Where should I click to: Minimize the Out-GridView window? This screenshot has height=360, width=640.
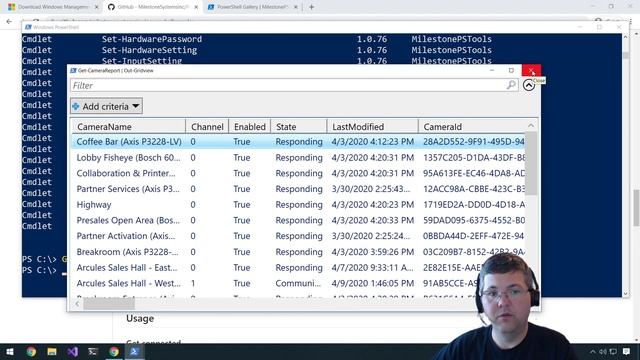492,70
